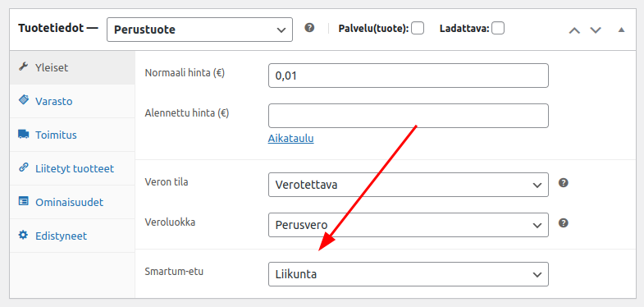Click the help icon next to Veroluokka
Image resolution: width=644 pixels, height=307 pixels.
(564, 223)
